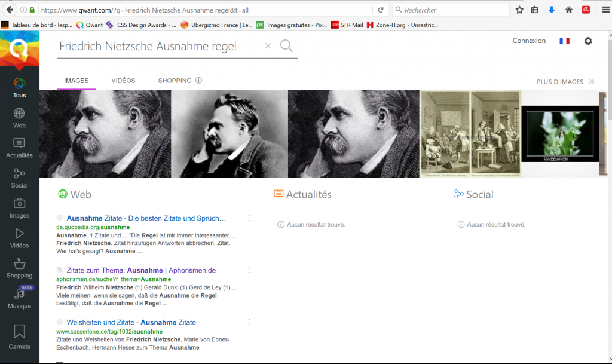Expand Plus d'images chevron arrow
Screen dimensions: 612x364
(592, 81)
